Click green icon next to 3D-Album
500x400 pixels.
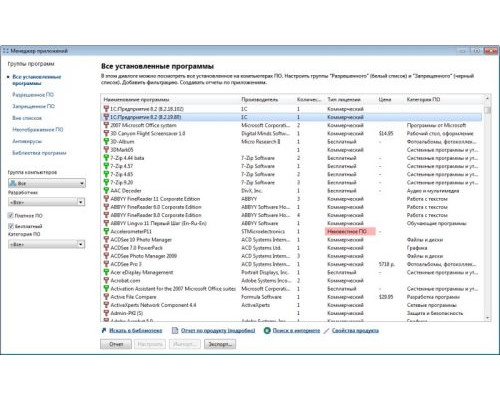(106, 142)
